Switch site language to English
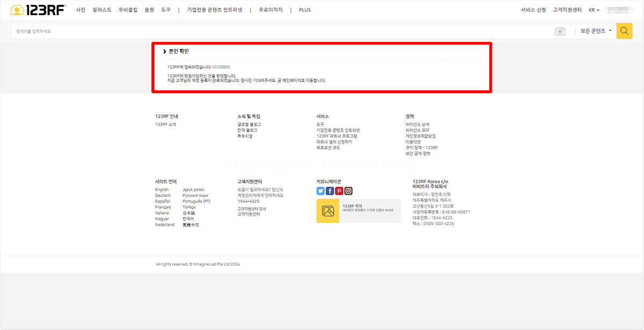The width and height of the screenshot is (644, 330). [162, 190]
